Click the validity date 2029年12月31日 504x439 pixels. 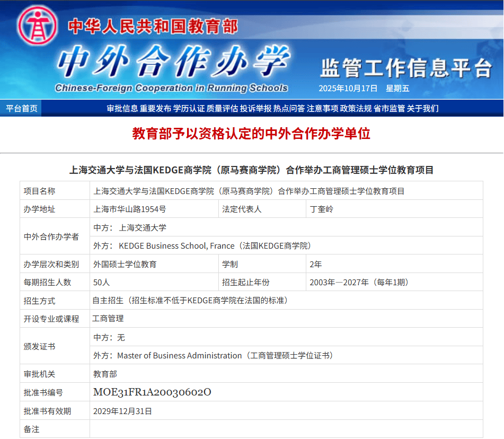click(122, 411)
